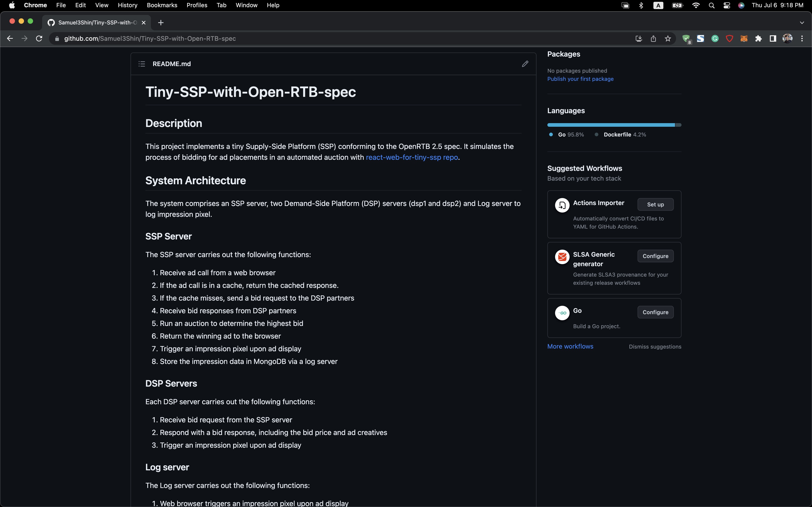This screenshot has width=812, height=507.
Task: Open macOS Control Center toggles icon
Action: 727,5
